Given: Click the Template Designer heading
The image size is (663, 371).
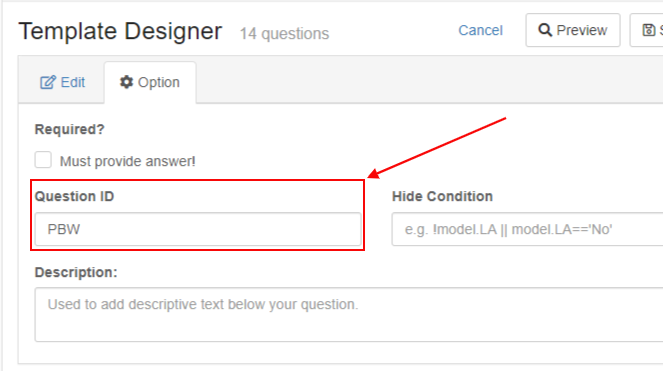Looking at the screenshot, I should [x=120, y=31].
